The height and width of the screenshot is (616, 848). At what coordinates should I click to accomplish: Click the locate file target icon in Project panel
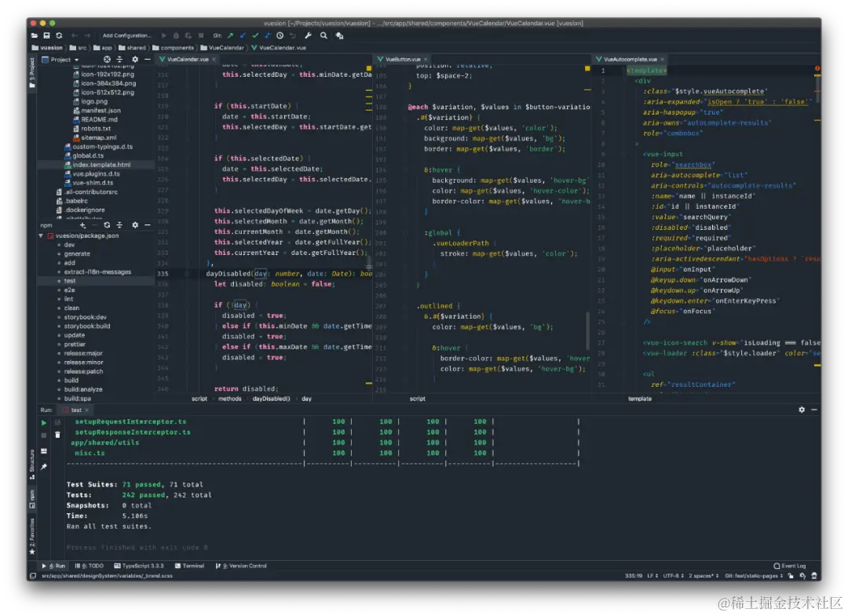click(107, 60)
